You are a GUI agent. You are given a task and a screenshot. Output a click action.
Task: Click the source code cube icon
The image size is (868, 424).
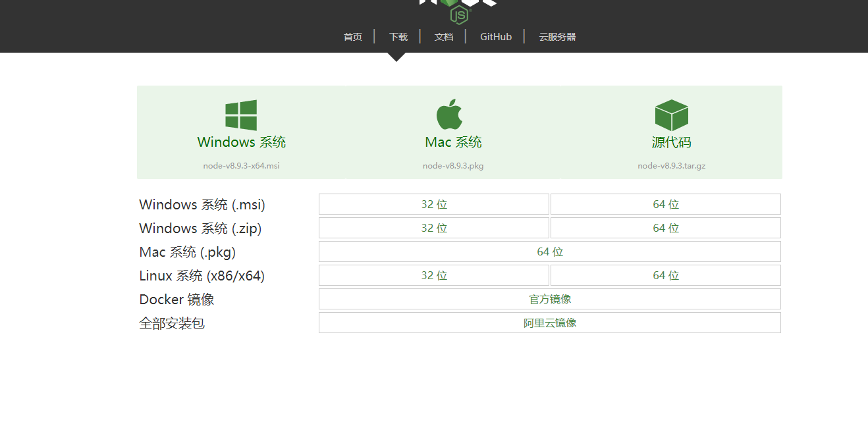(672, 115)
